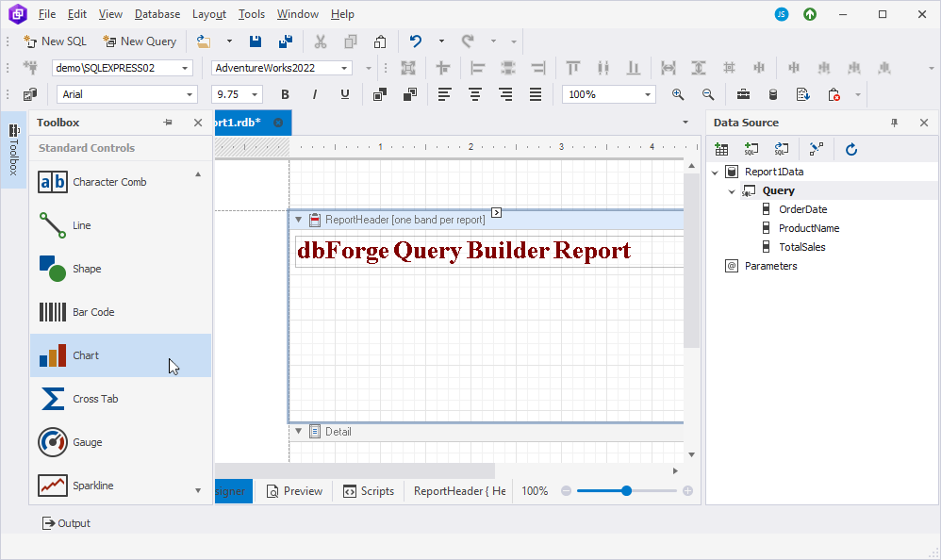Click the Add SQL query icon in Data Source

coord(751,150)
